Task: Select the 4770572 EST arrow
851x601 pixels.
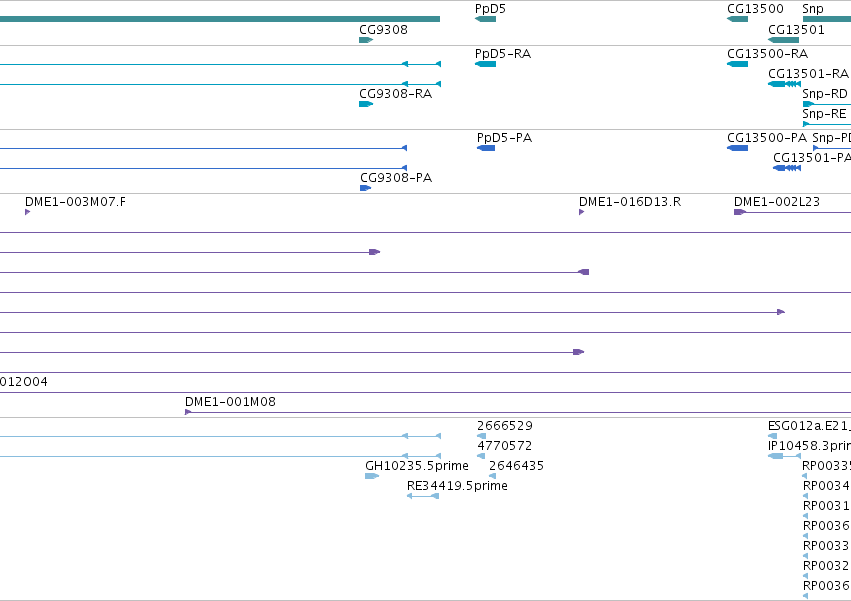Action: [x=481, y=456]
